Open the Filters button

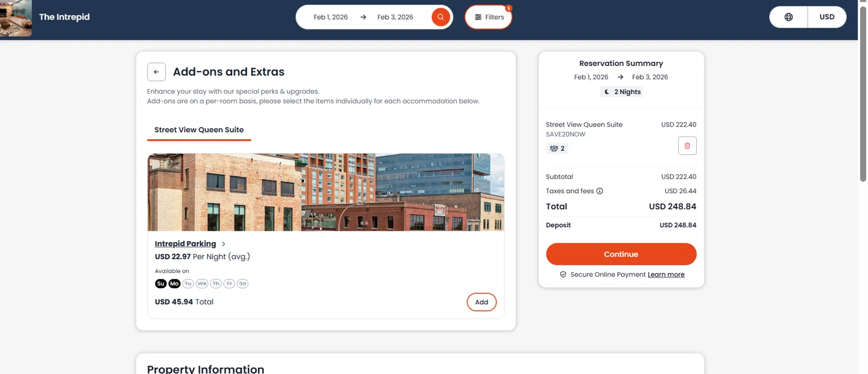pyautogui.click(x=488, y=17)
